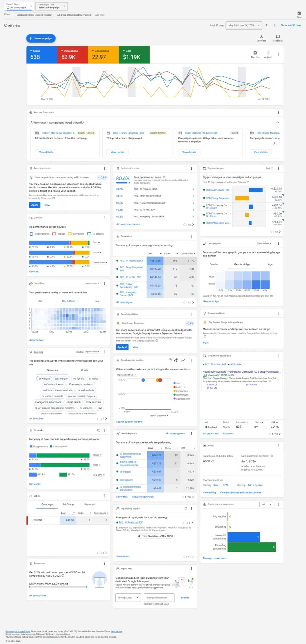
Task: Open All recommendations link
Action: tap(128, 224)
